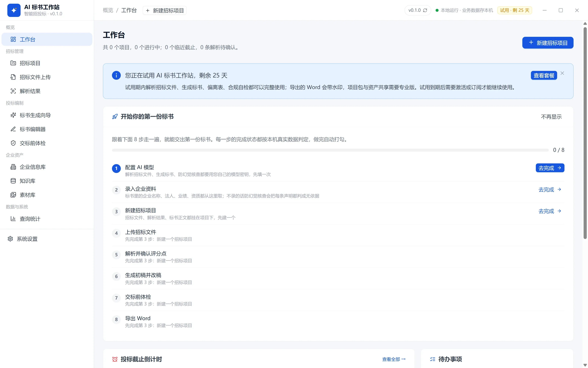The width and height of the screenshot is (588, 368).
Task: Click step 6 生成初稿并改稿 row
Action: (x=338, y=278)
